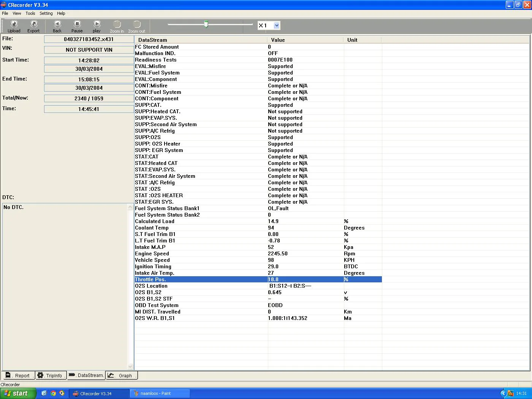
Task: Click the Windows start button
Action: (17, 393)
